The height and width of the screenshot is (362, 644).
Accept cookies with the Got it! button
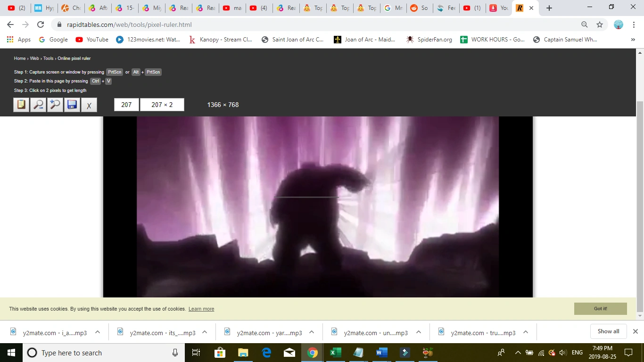pyautogui.click(x=601, y=309)
